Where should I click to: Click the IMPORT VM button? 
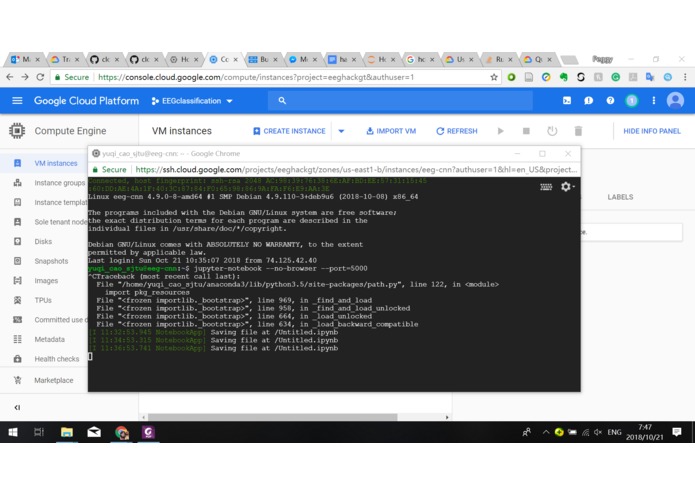pyautogui.click(x=391, y=131)
